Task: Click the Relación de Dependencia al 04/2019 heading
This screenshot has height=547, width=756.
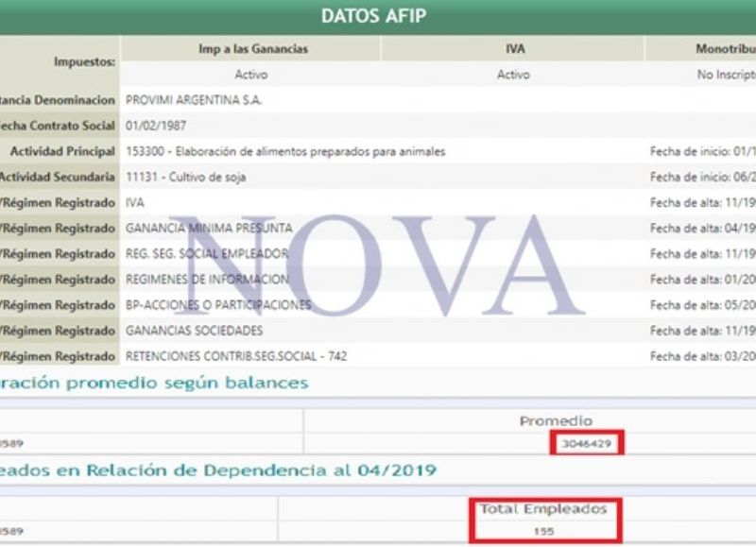Action: (x=218, y=470)
